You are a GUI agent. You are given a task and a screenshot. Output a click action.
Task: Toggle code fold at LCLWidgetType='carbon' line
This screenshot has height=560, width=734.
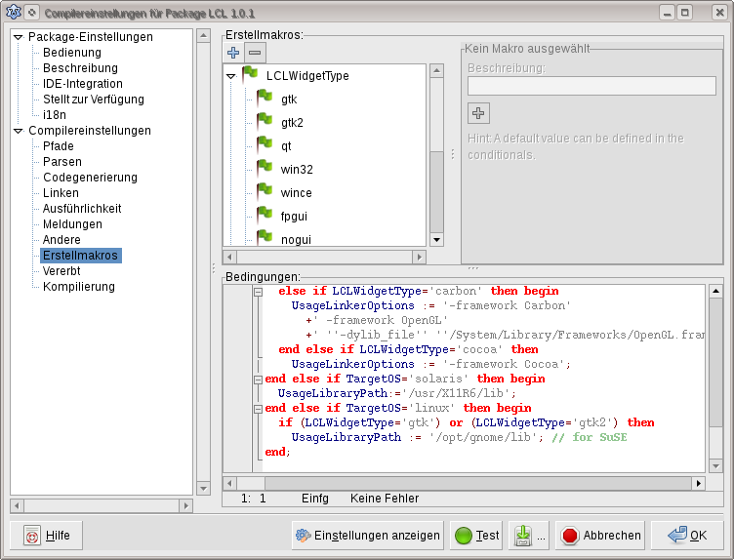click(258, 291)
